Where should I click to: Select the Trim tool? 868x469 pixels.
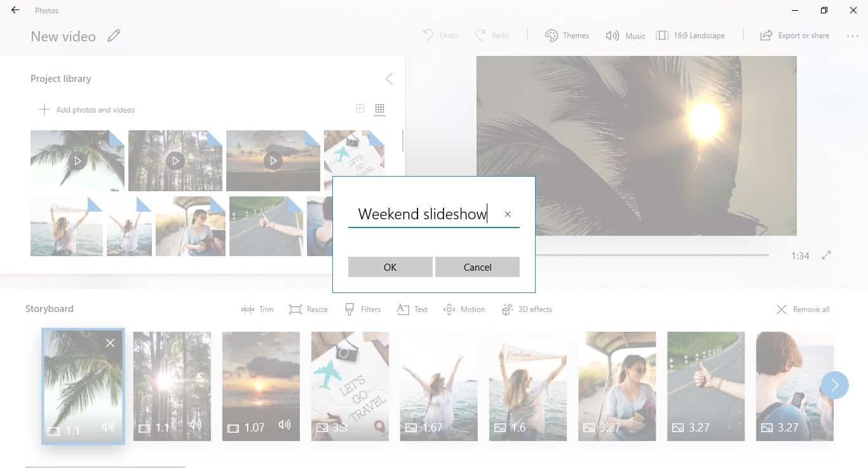pyautogui.click(x=257, y=309)
